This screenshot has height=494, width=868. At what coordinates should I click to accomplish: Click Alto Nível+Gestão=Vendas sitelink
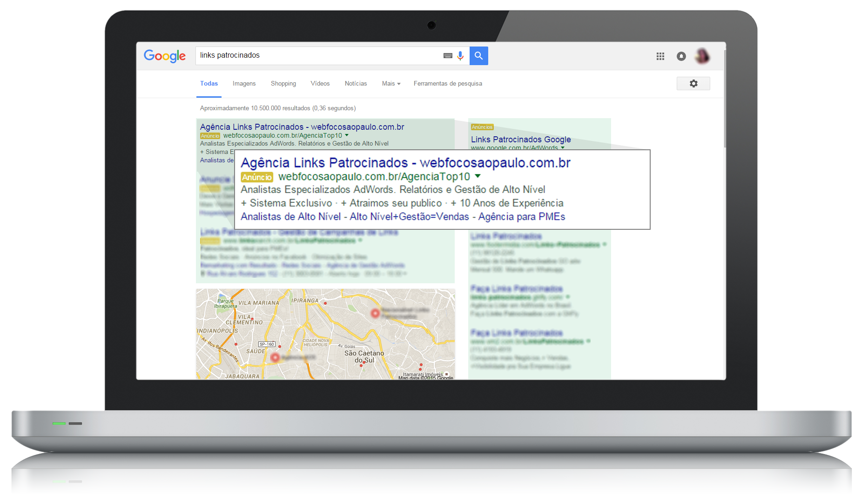click(410, 217)
